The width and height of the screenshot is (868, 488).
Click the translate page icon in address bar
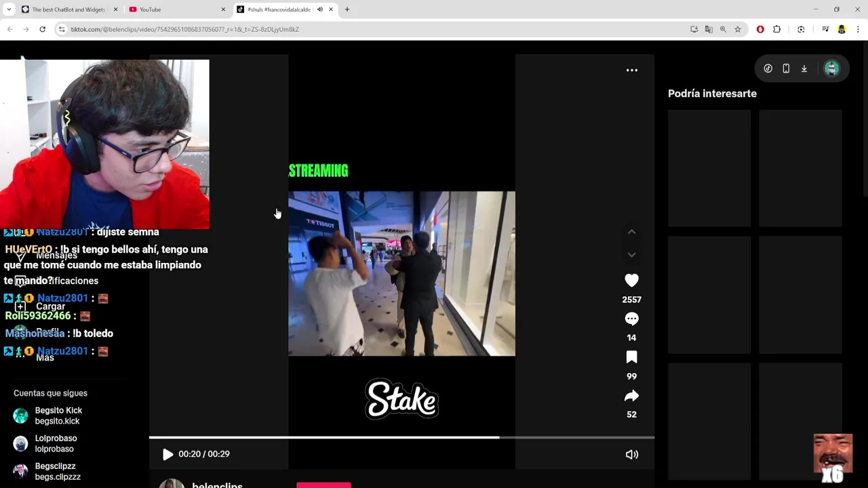pyautogui.click(x=709, y=29)
